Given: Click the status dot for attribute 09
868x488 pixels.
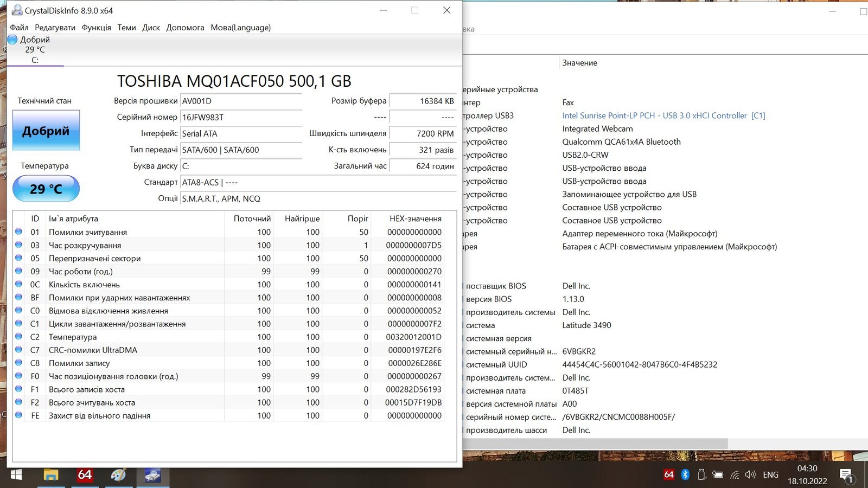Looking at the screenshot, I should (19, 271).
